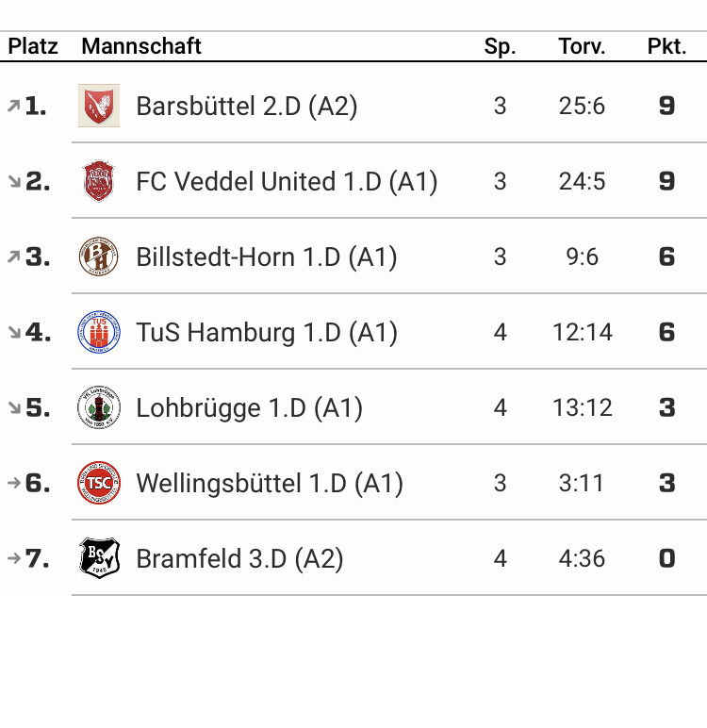
Task: Click the Barsbüttel club crest
Action: 99,106
